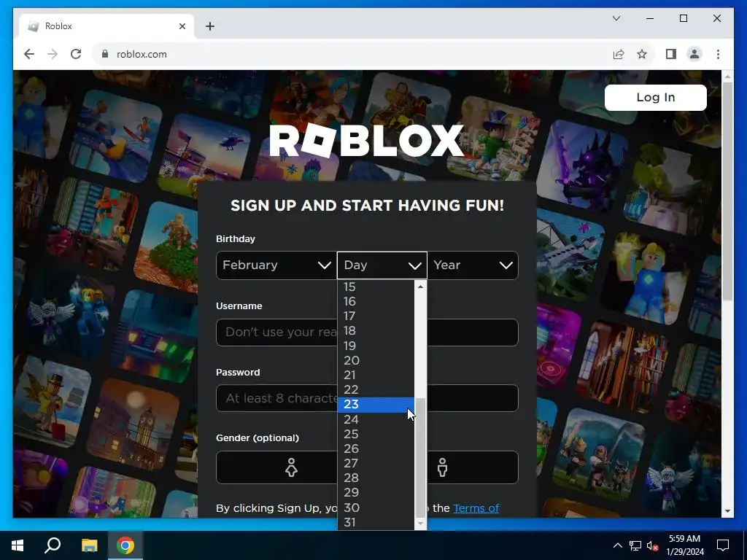The width and height of the screenshot is (747, 560).
Task: Select day 15 in the list
Action: coord(376,287)
